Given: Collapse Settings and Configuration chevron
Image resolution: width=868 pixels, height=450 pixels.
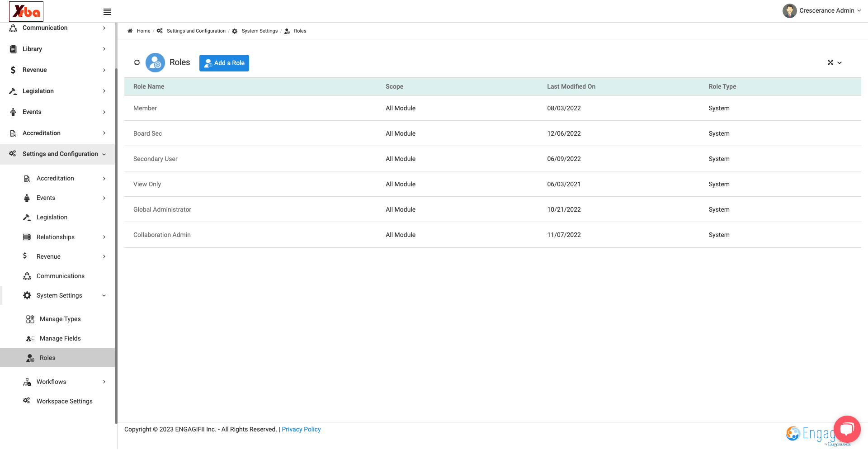Looking at the screenshot, I should [x=104, y=154].
